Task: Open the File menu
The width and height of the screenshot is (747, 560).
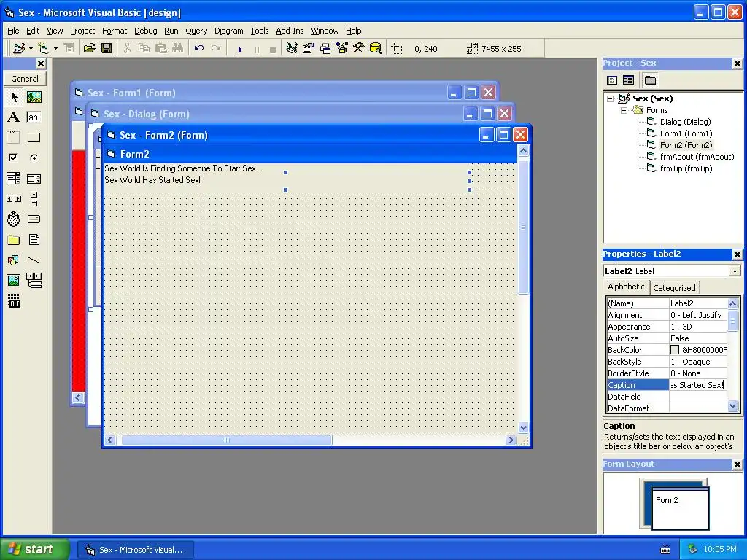Action: click(13, 31)
